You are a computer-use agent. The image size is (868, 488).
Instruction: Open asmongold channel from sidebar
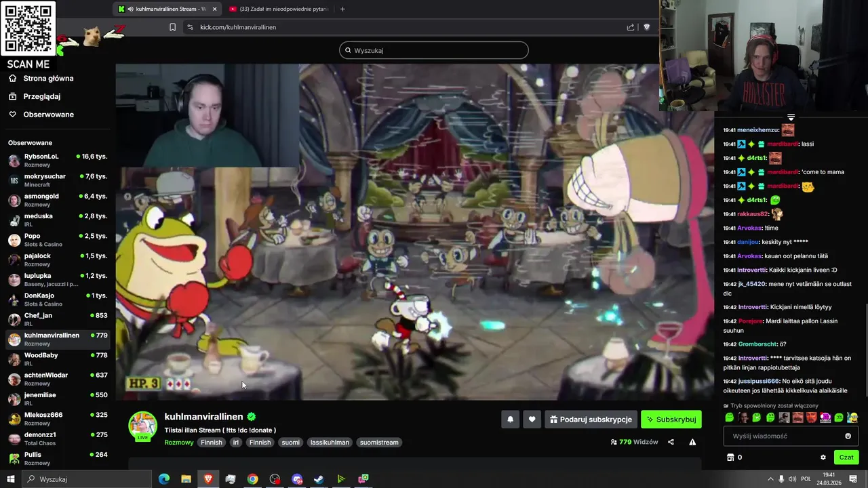(58, 200)
